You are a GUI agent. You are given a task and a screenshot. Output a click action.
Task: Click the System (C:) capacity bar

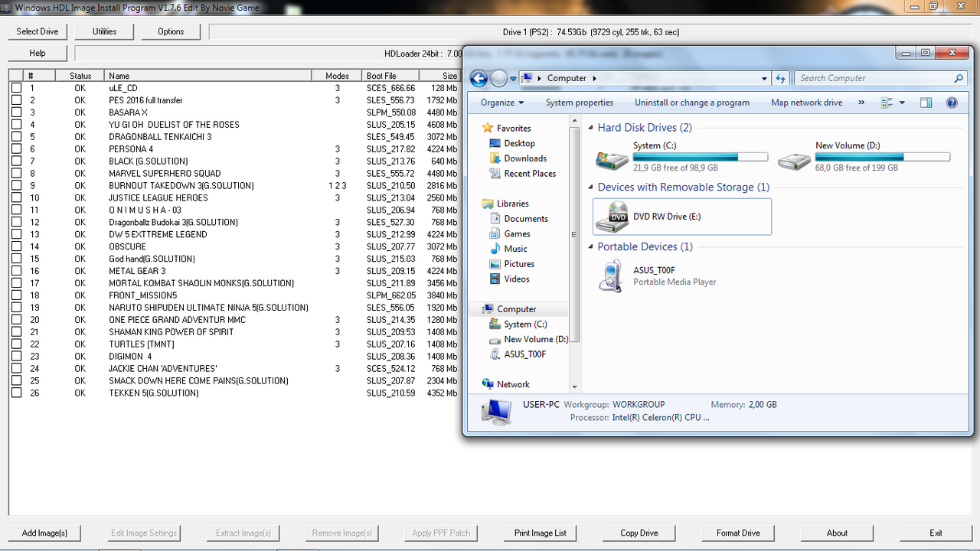click(701, 157)
